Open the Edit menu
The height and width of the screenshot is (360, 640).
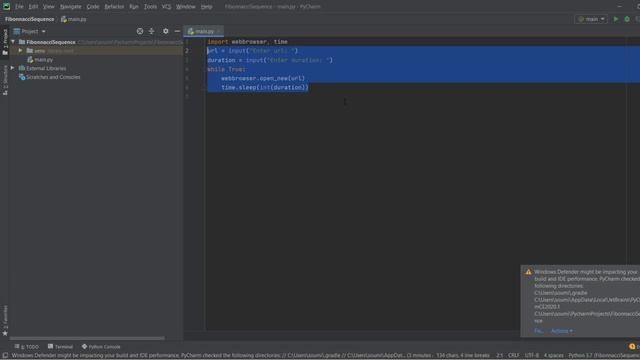coord(33,7)
